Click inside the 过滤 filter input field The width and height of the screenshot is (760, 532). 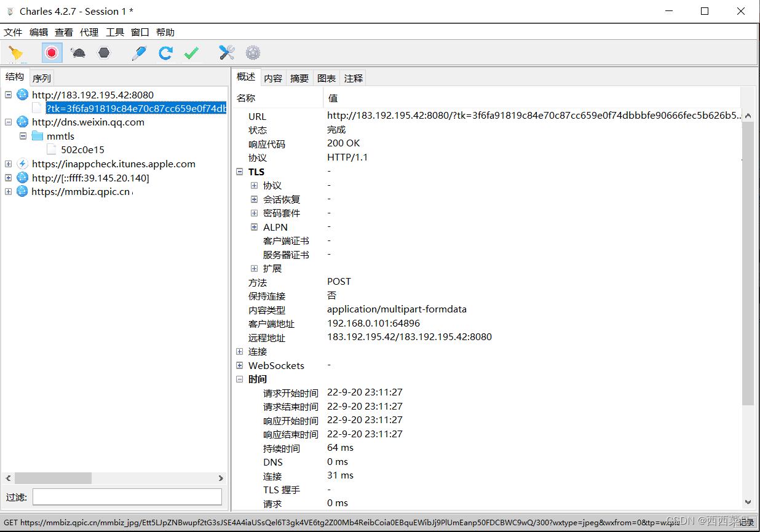click(x=126, y=496)
